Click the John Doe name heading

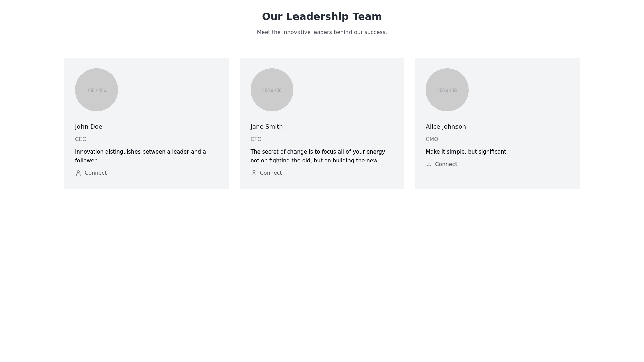point(89,127)
